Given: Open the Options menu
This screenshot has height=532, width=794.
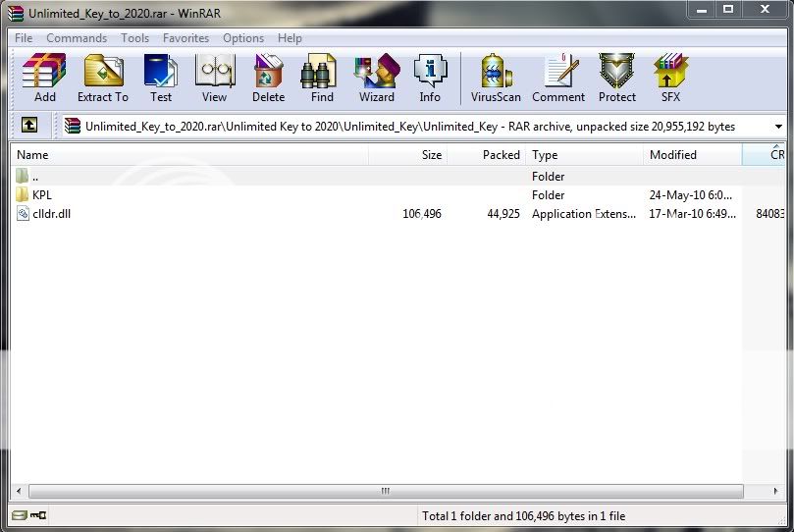Looking at the screenshot, I should point(243,38).
